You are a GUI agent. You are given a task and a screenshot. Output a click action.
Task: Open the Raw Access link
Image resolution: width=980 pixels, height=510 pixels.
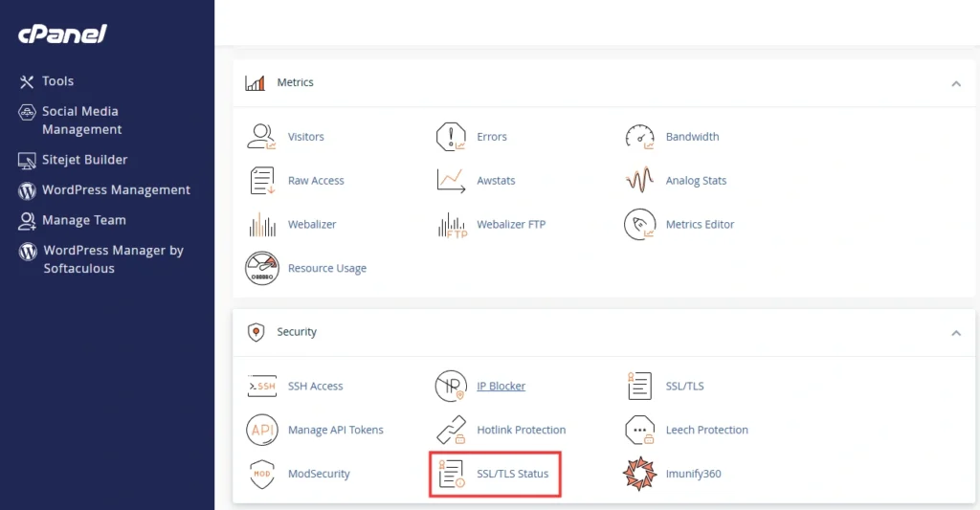point(316,181)
